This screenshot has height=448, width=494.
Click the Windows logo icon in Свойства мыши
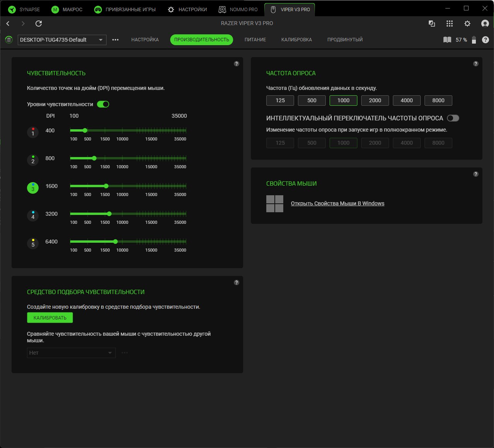point(275,204)
